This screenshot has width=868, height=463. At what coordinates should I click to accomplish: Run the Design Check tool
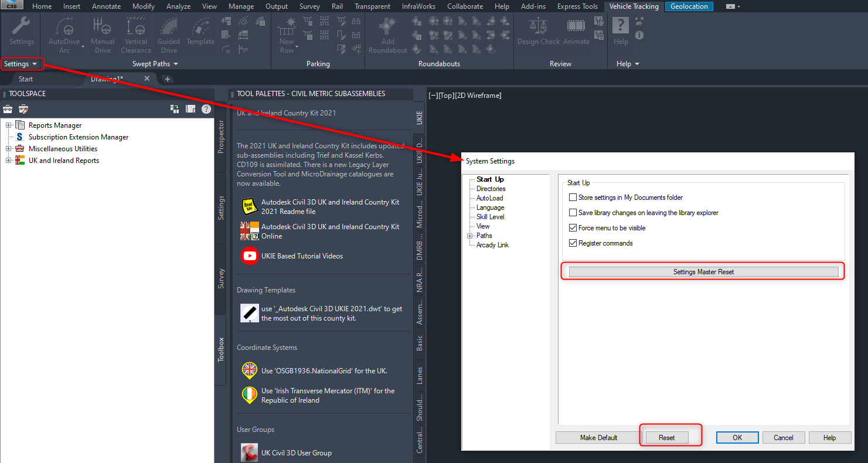[538, 26]
